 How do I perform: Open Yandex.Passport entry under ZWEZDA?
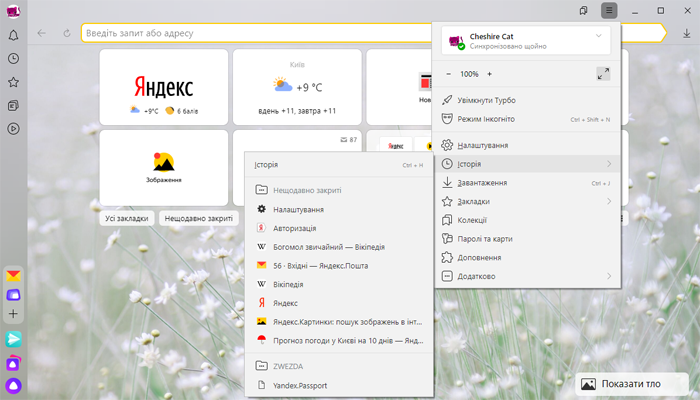point(339,385)
